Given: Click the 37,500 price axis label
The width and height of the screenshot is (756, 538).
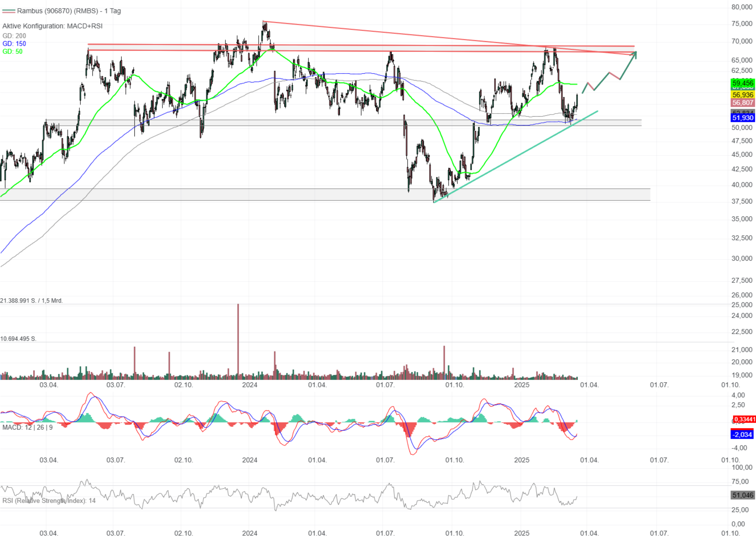Looking at the screenshot, I should [742, 202].
